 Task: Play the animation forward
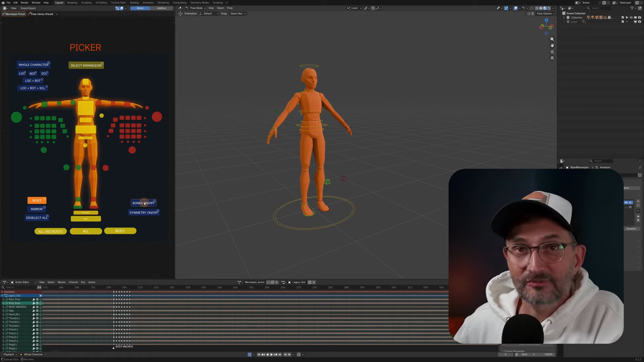click(271, 355)
